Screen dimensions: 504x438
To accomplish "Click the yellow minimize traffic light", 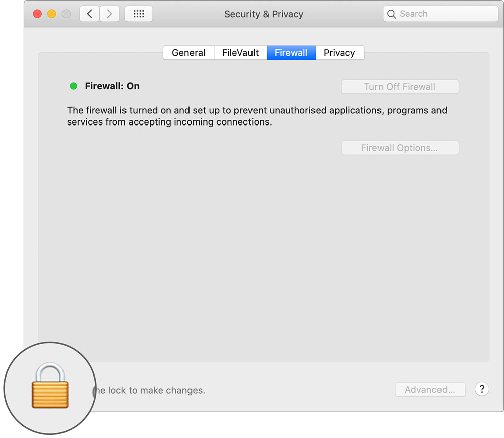I will click(x=51, y=14).
